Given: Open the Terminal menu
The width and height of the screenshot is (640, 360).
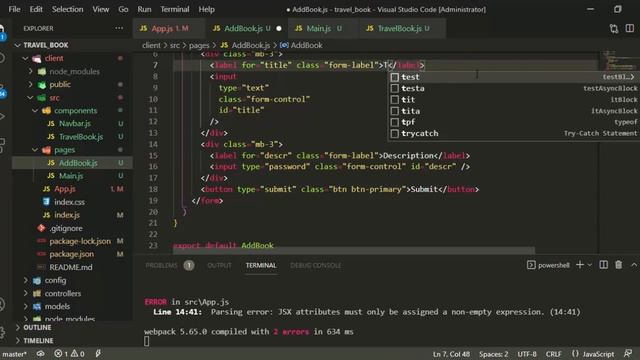Looking at the screenshot, I should click(174, 9).
